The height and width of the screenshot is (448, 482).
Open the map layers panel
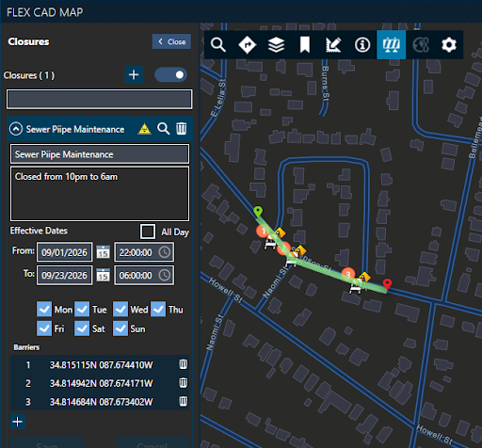pos(276,44)
